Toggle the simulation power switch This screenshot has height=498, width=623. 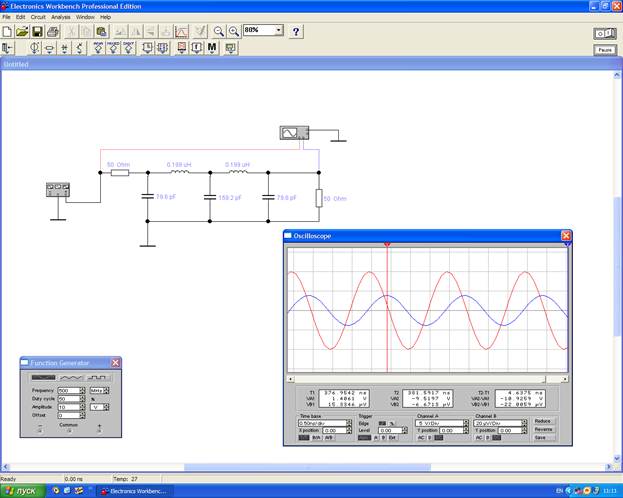tap(604, 33)
